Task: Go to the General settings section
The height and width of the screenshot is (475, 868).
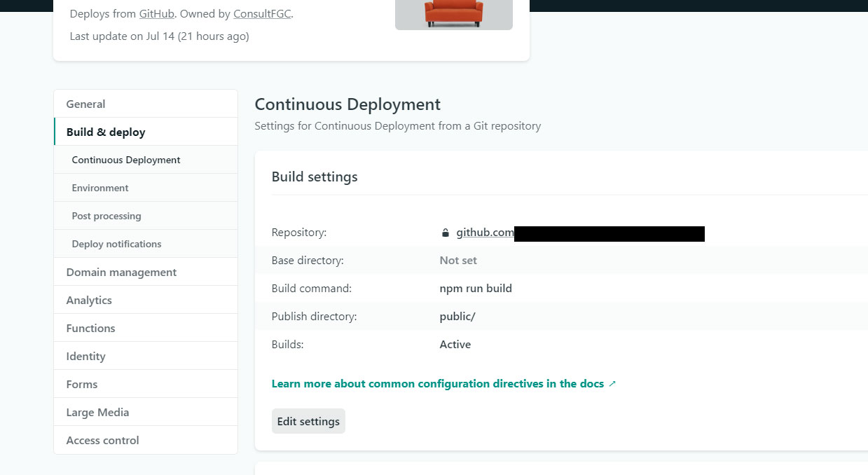Action: pyautogui.click(x=85, y=104)
